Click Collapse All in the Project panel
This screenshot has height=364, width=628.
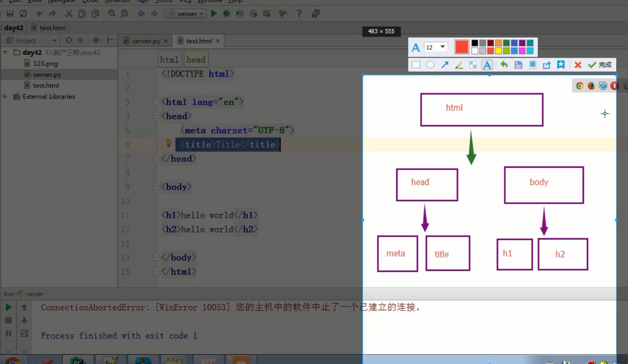pyautogui.click(x=80, y=40)
